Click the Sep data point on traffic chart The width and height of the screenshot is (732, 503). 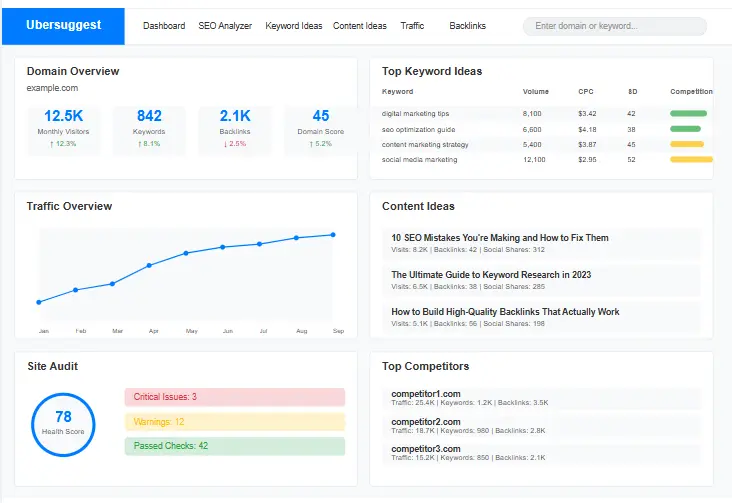[333, 235]
